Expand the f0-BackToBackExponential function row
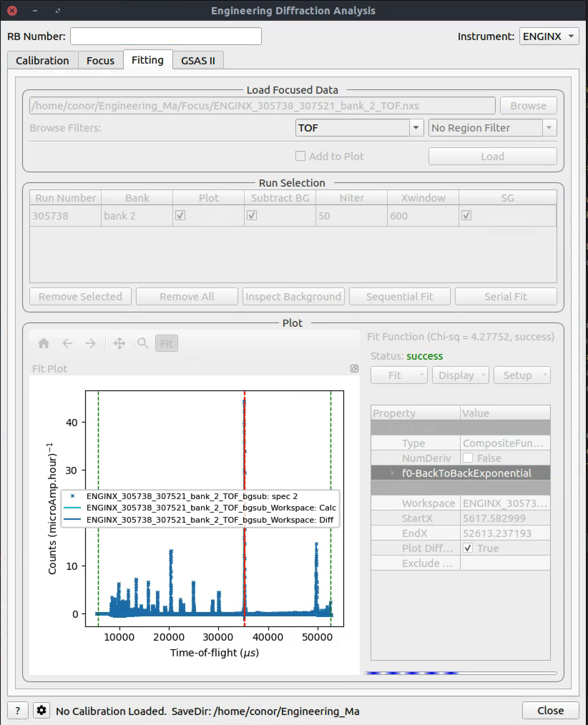 [x=392, y=473]
